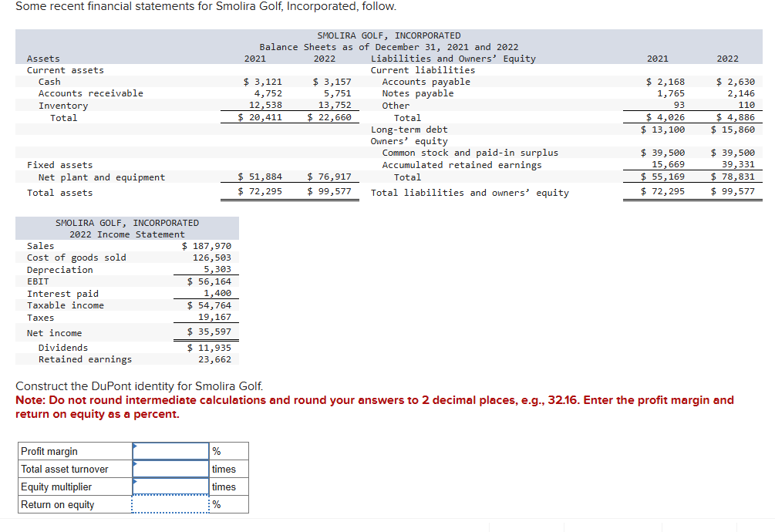The image size is (775, 532).
Task: Click the Profit margin answer input field
Action: point(168,451)
